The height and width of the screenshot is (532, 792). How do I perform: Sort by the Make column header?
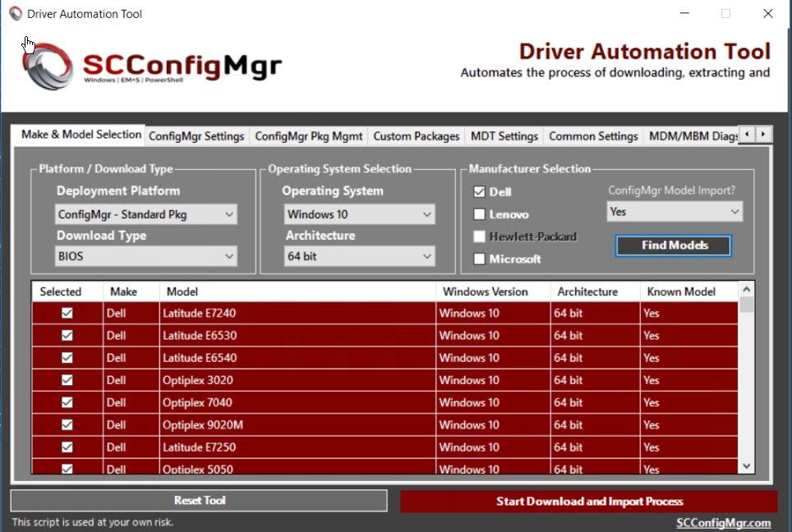coord(131,291)
